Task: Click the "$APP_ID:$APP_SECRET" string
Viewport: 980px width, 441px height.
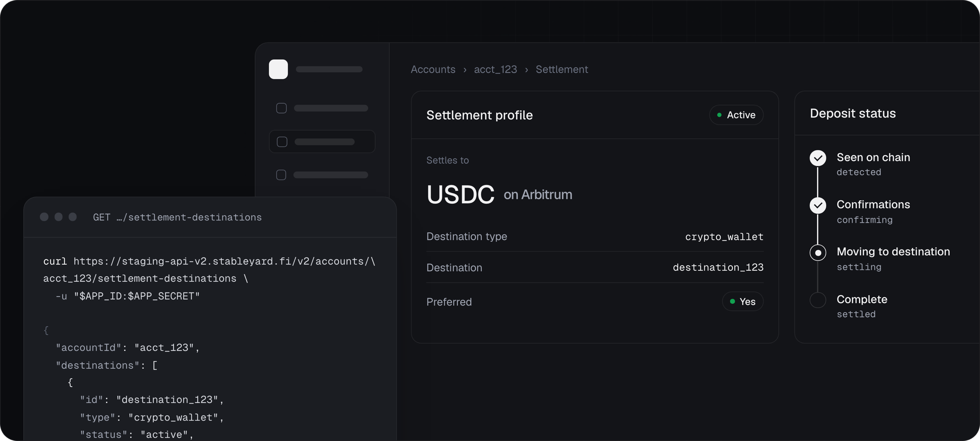Action: click(137, 296)
